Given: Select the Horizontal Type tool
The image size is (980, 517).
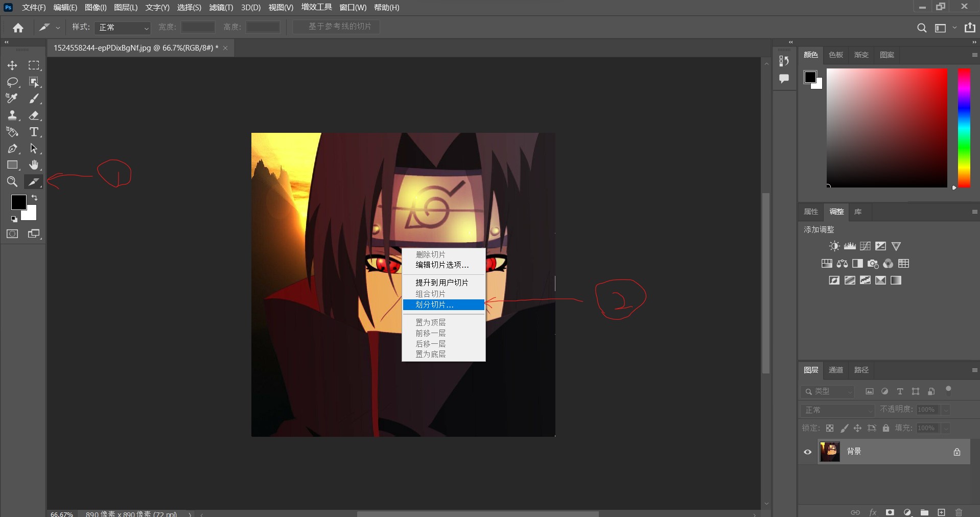Looking at the screenshot, I should point(34,132).
